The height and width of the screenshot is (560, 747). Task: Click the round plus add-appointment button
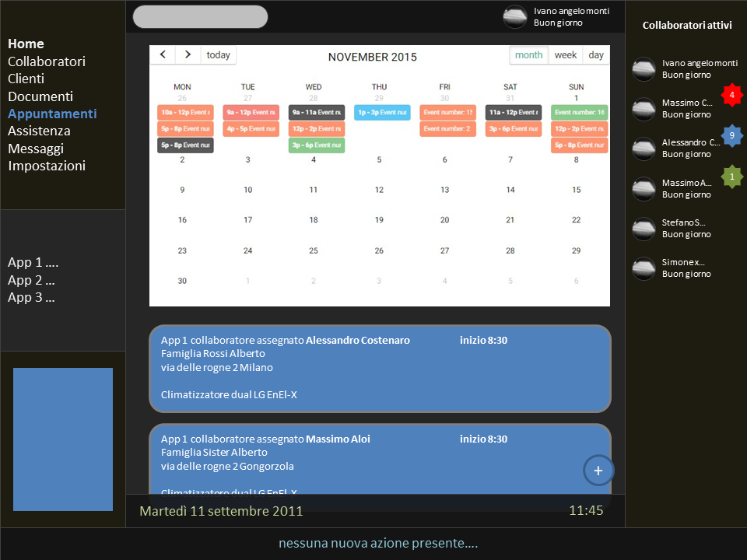[x=598, y=471]
